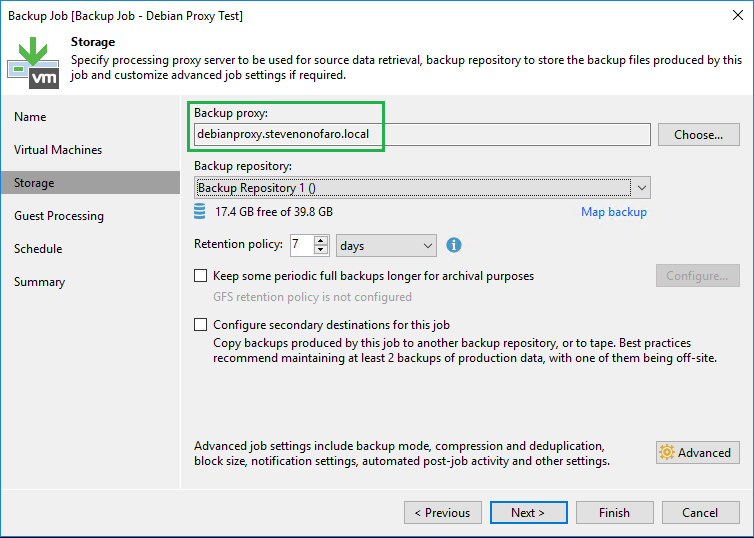
Task: Open the Guest Processing step
Action: point(59,216)
